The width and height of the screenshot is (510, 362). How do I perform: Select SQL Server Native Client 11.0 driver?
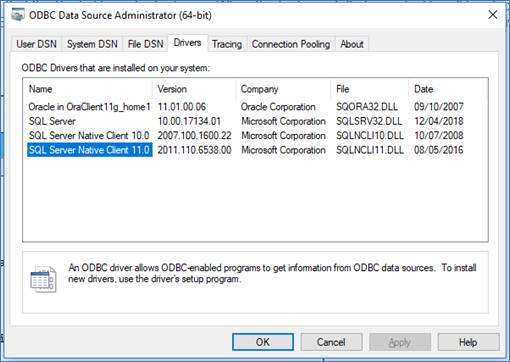(x=89, y=150)
